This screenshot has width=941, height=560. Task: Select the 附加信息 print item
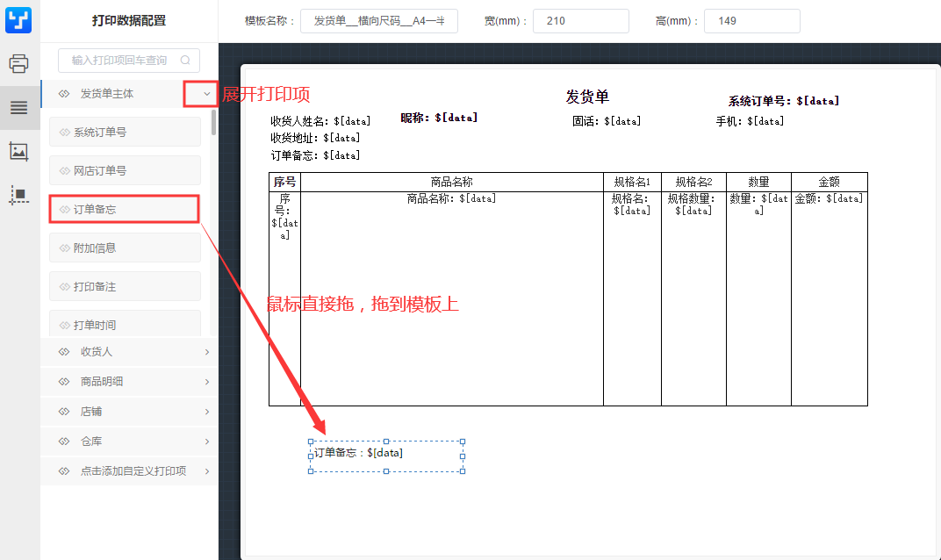125,248
